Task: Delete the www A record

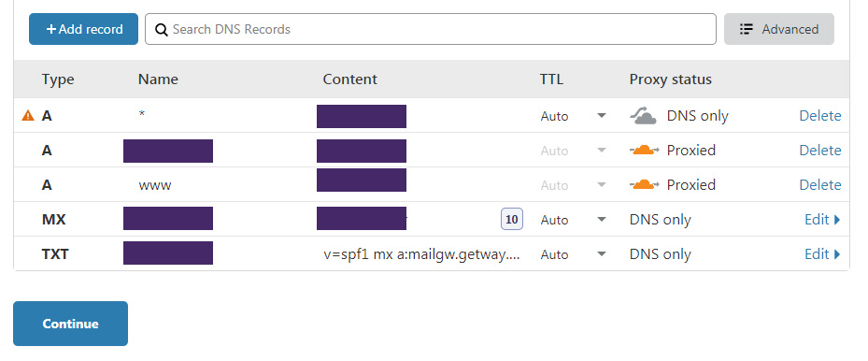Action: (819, 184)
